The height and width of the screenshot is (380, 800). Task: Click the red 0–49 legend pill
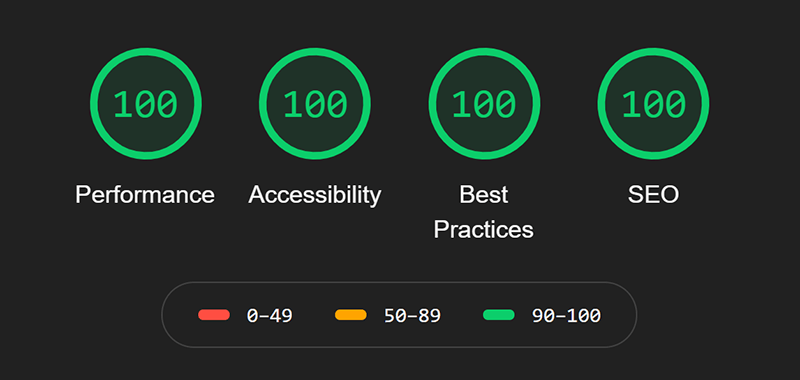pos(214,315)
